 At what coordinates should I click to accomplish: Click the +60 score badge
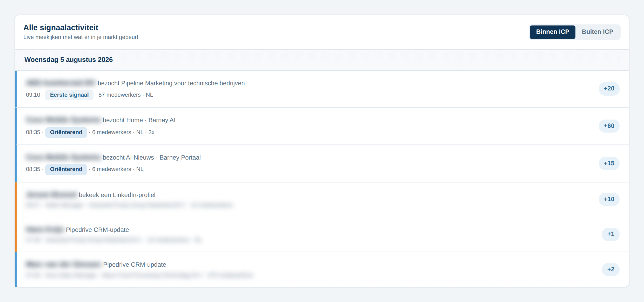point(609,126)
